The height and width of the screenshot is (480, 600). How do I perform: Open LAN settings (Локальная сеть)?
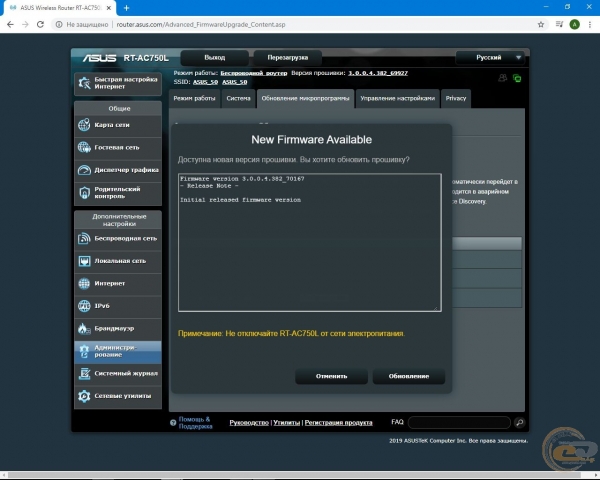click(118, 261)
